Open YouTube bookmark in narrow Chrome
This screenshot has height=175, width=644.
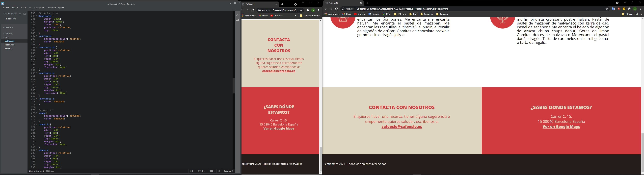click(277, 16)
